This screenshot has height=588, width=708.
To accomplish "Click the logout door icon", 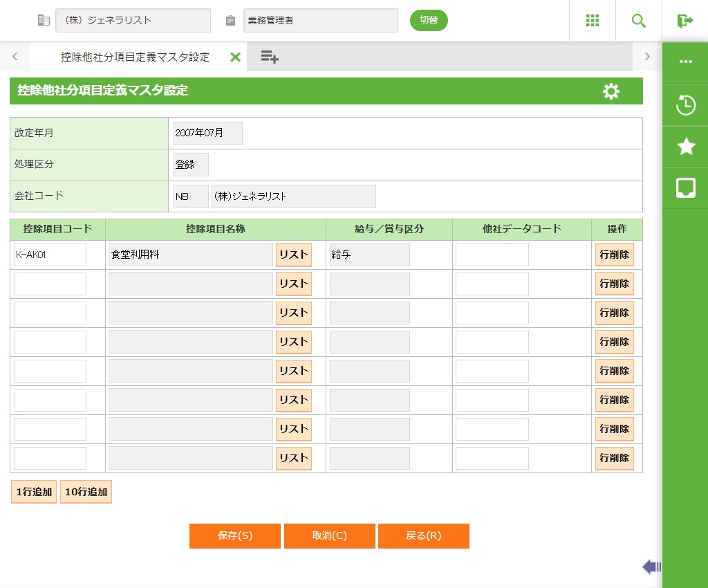I will pos(684,21).
